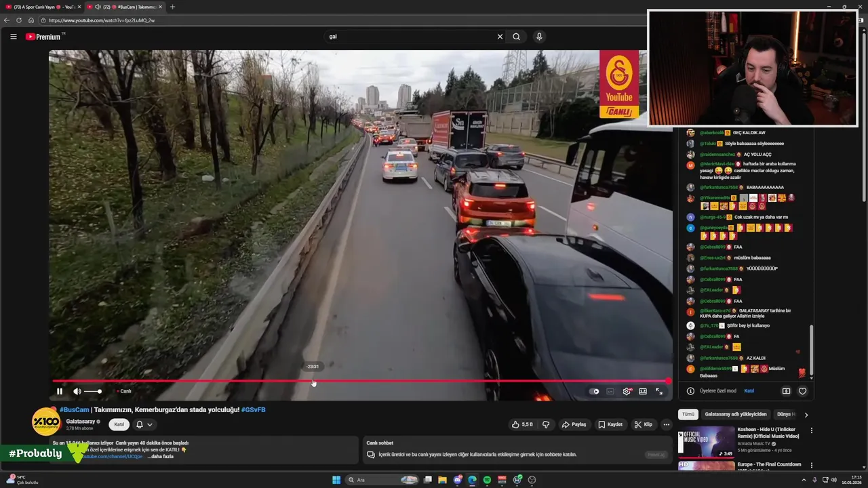This screenshot has width=868, height=488.
Task: Toggle autoplay switch in player
Action: point(594,391)
